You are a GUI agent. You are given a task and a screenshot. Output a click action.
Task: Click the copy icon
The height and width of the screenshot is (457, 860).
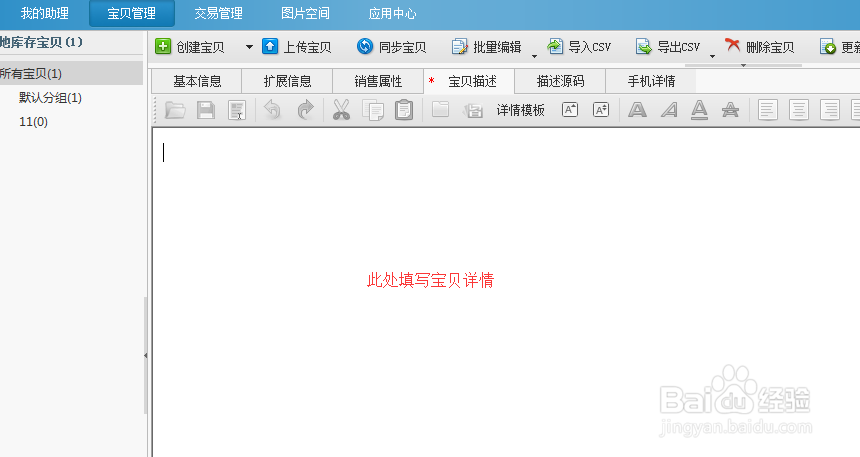373,110
